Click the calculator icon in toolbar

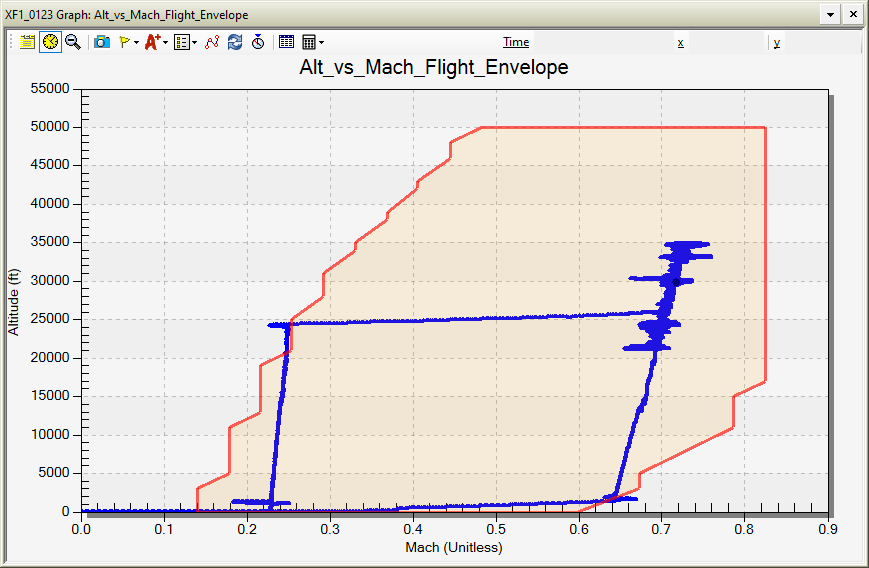(x=309, y=42)
